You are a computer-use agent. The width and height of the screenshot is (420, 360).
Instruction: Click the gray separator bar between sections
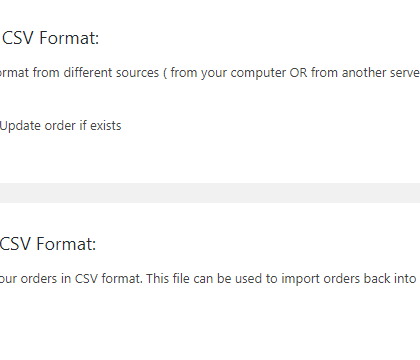210,193
